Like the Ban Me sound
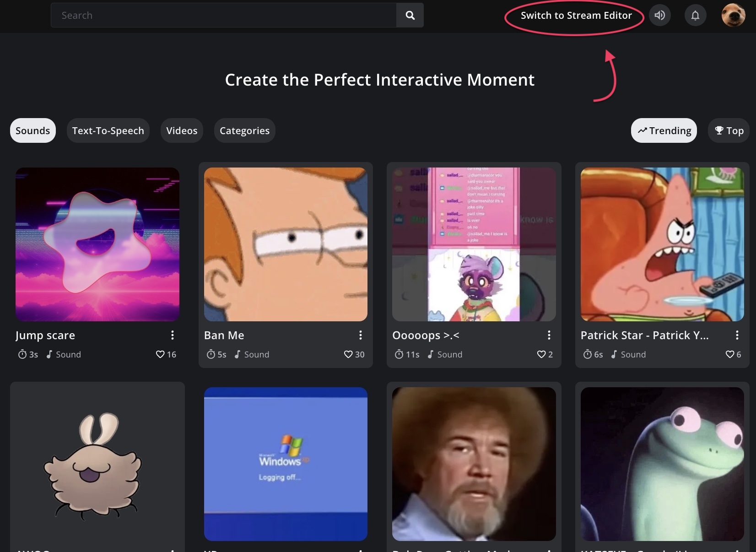 (348, 354)
